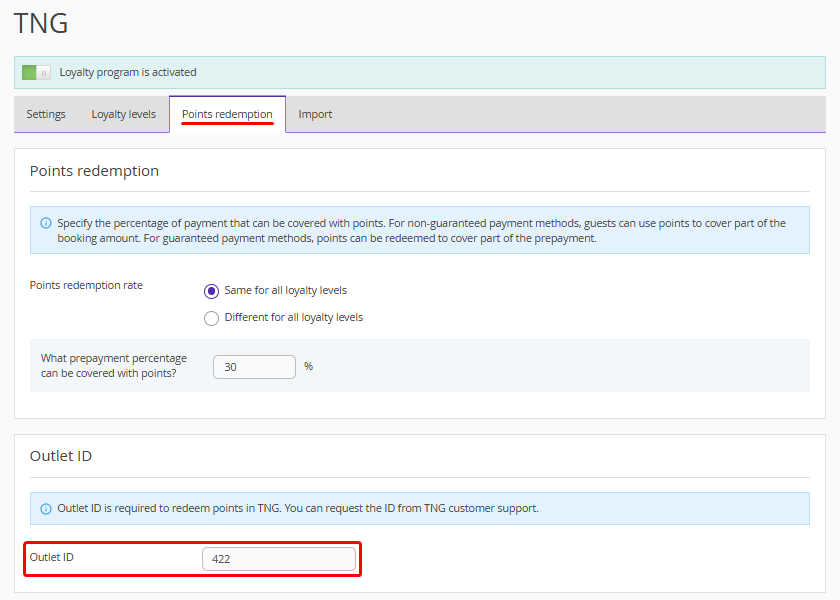The image size is (840, 600).
Task: Click info icon in points redemption notice
Action: 46,224
